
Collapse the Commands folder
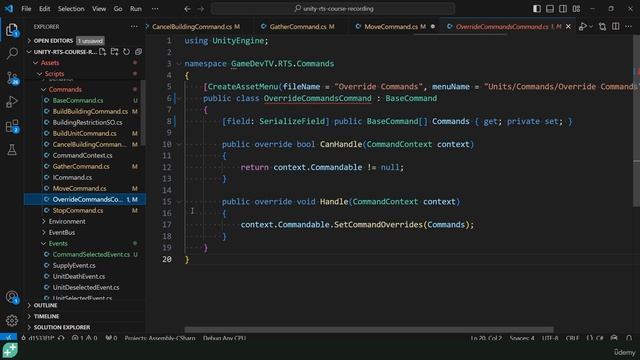[65, 89]
